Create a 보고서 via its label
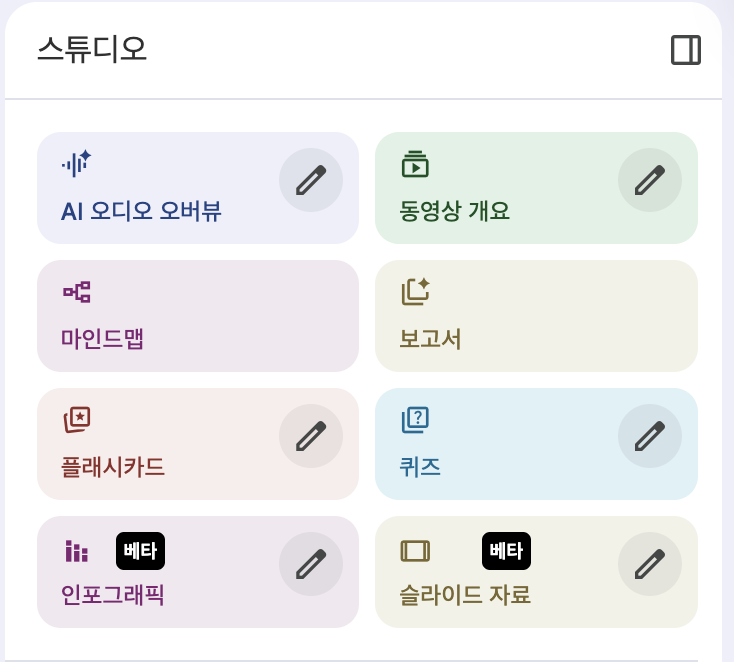This screenshot has width=734, height=662. (430, 339)
